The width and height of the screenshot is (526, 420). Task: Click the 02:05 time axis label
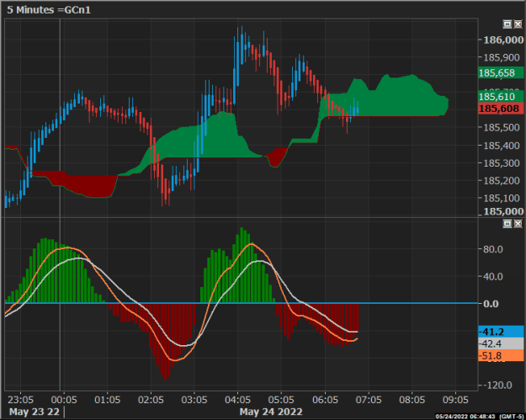151,400
